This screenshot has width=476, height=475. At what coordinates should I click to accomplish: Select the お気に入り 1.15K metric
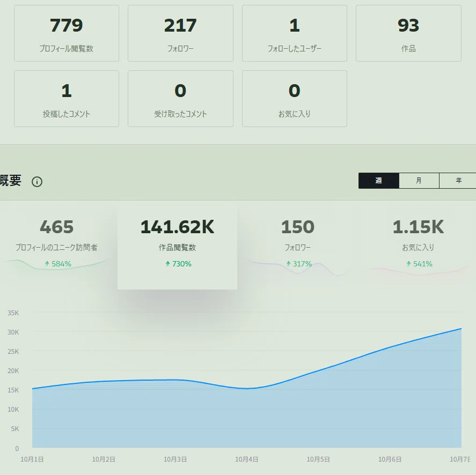click(418, 244)
